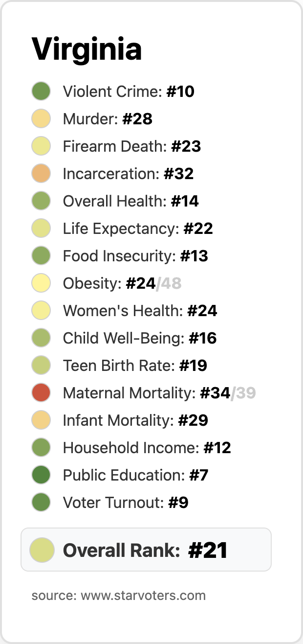Viewport: 303px width, 644px height.
Task: Open the www.starvoters.com source link
Action: [143, 596]
